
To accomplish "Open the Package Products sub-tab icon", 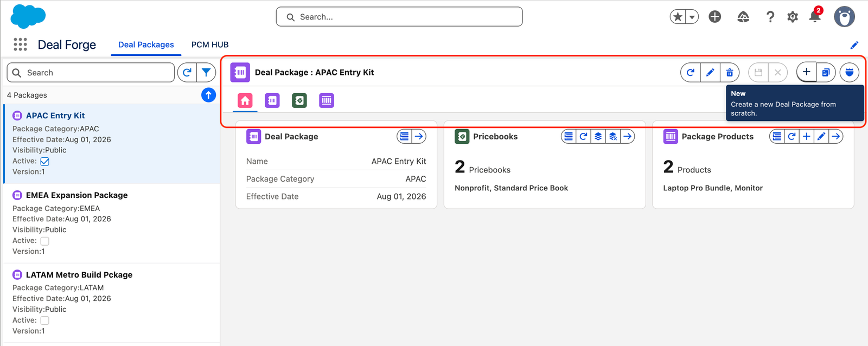I will [327, 100].
